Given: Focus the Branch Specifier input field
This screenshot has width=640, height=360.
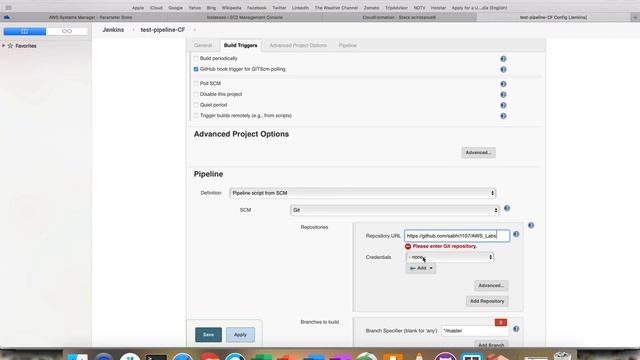Looking at the screenshot, I should 475,331.
